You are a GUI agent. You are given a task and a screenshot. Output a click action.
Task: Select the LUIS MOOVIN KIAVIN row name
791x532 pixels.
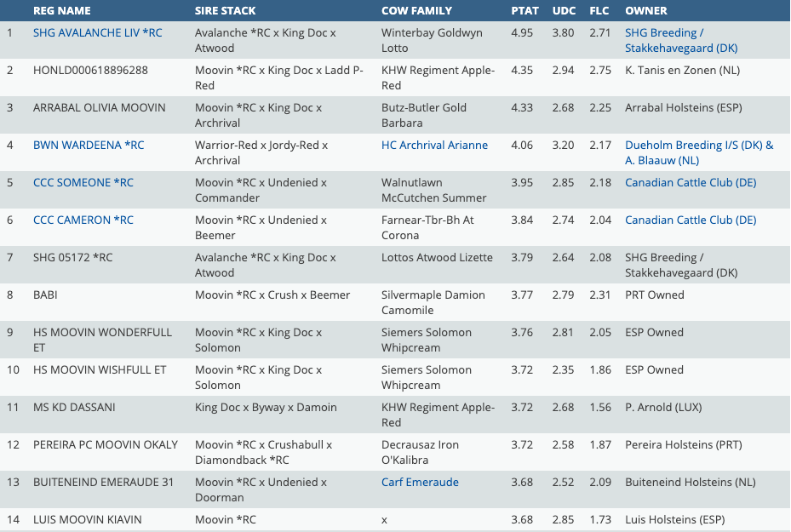[87, 520]
